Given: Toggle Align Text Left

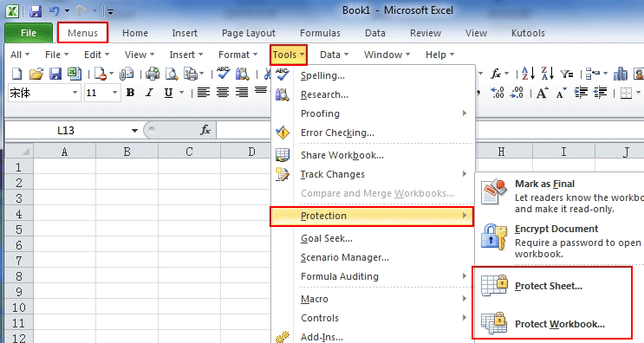Looking at the screenshot, I should point(204,93).
